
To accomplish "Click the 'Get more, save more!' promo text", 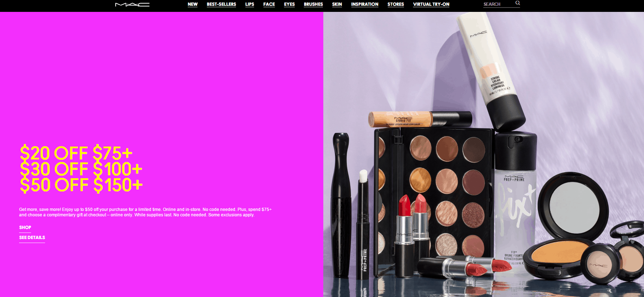I will [145, 212].
